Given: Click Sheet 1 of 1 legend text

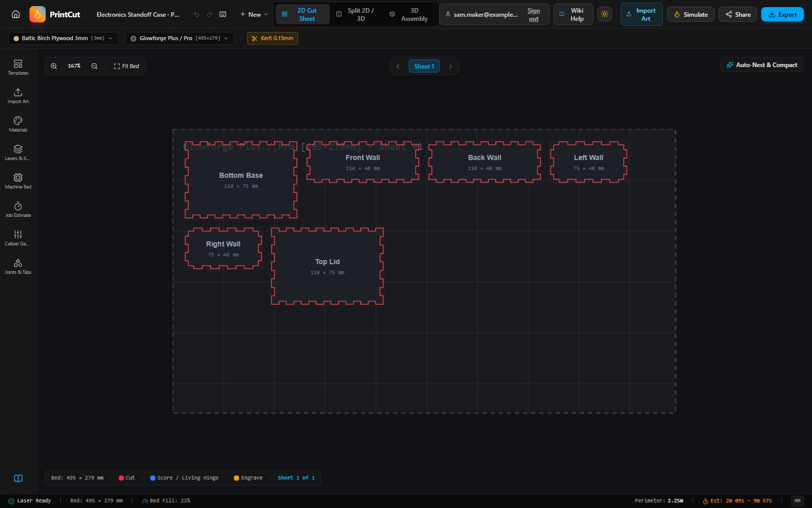Looking at the screenshot, I should (x=296, y=478).
